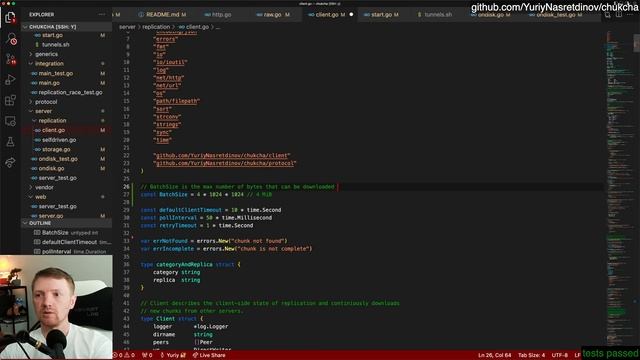Open Source Control view with badge

[11, 59]
